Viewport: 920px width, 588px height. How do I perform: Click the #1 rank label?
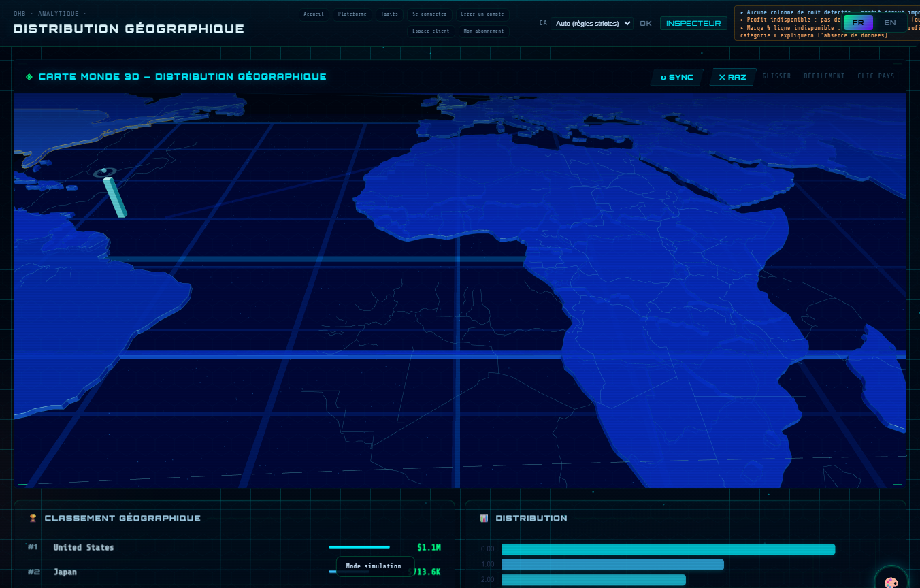pos(33,547)
